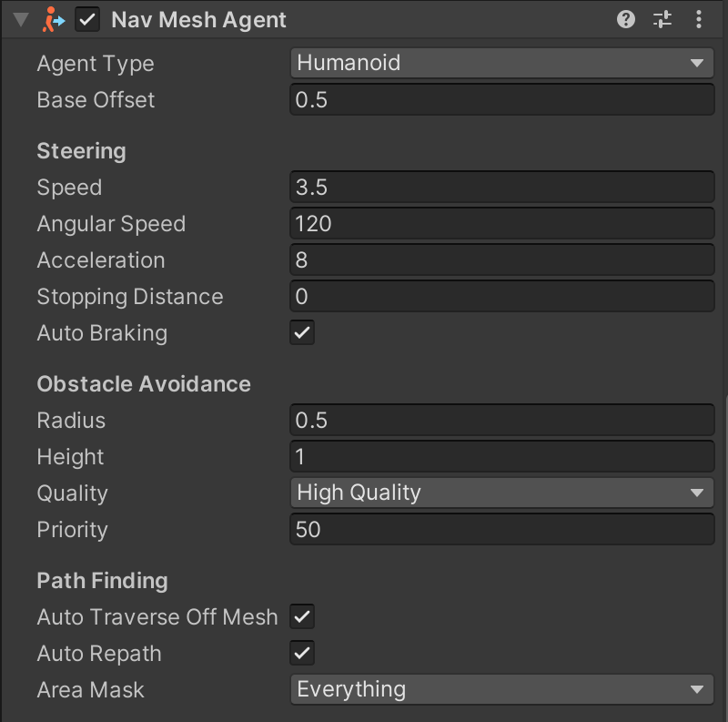728x722 pixels.
Task: Click the Speed value field
Action: (x=502, y=187)
